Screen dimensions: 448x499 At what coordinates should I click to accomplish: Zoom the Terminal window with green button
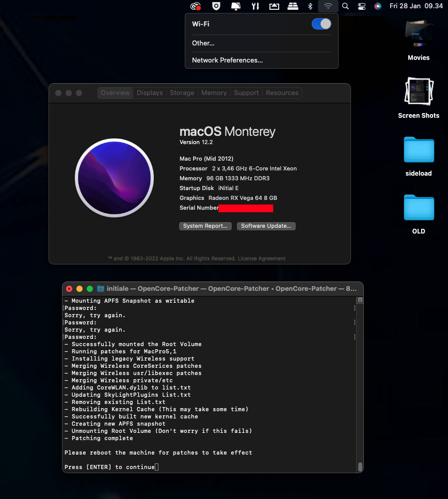[x=90, y=289]
